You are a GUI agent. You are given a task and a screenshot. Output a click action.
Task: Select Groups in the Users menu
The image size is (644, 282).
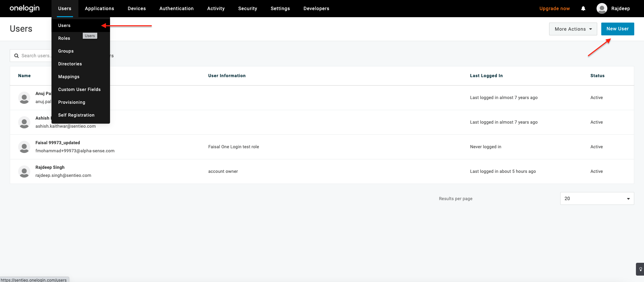66,51
